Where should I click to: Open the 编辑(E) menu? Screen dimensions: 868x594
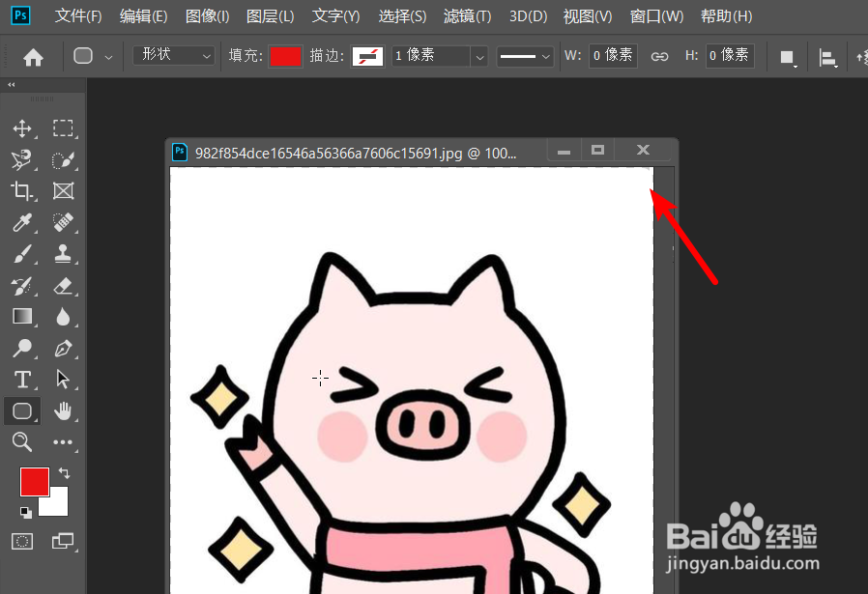(x=143, y=16)
